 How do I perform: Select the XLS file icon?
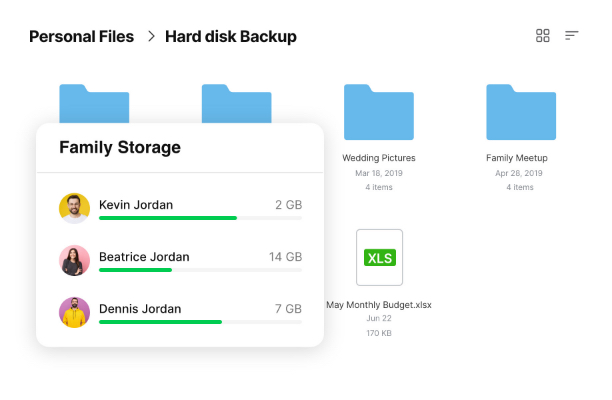(x=379, y=257)
